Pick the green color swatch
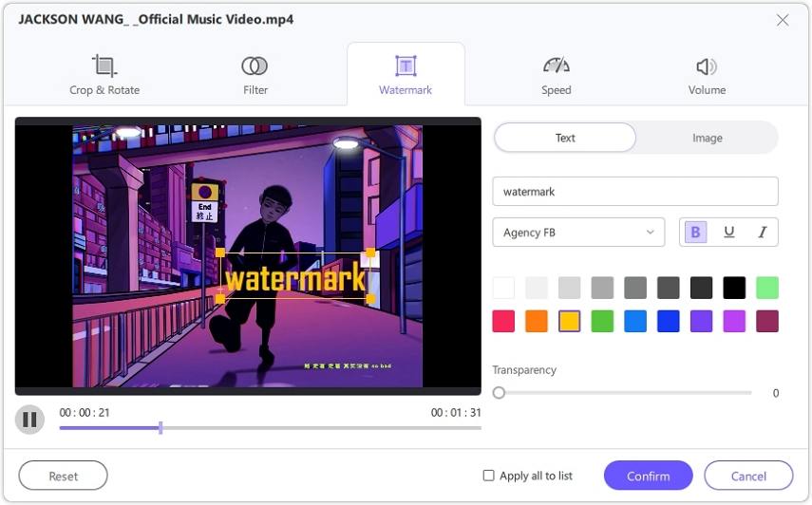The image size is (812, 505). coord(602,321)
